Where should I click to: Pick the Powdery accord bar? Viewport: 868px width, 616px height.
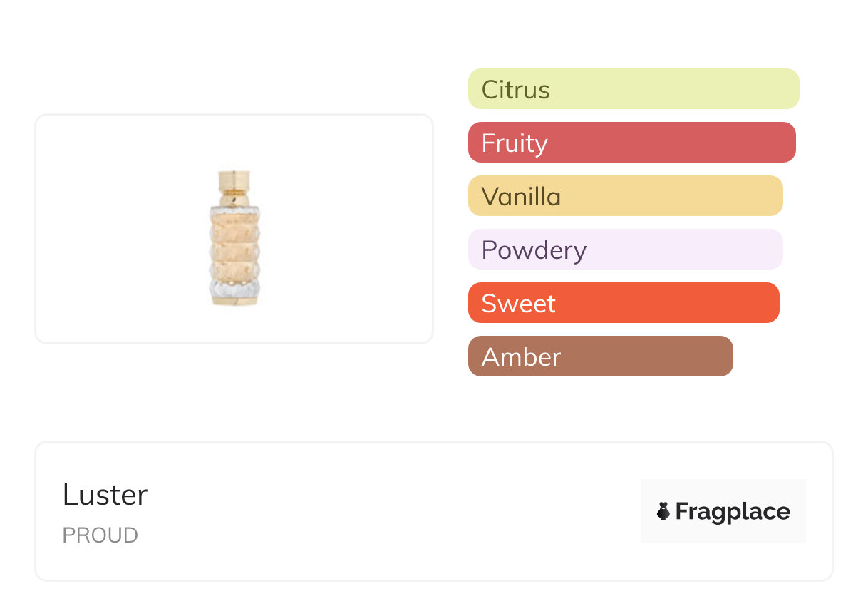tap(626, 250)
